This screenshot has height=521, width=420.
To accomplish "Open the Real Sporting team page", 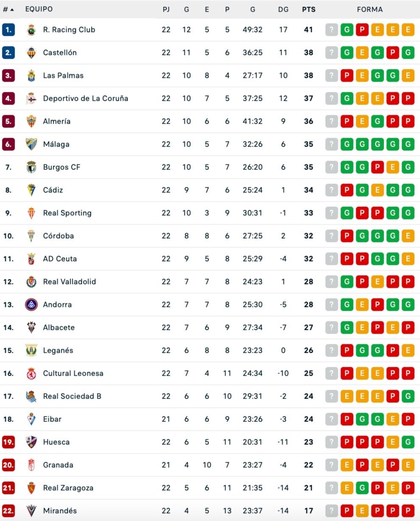I will point(67,213).
